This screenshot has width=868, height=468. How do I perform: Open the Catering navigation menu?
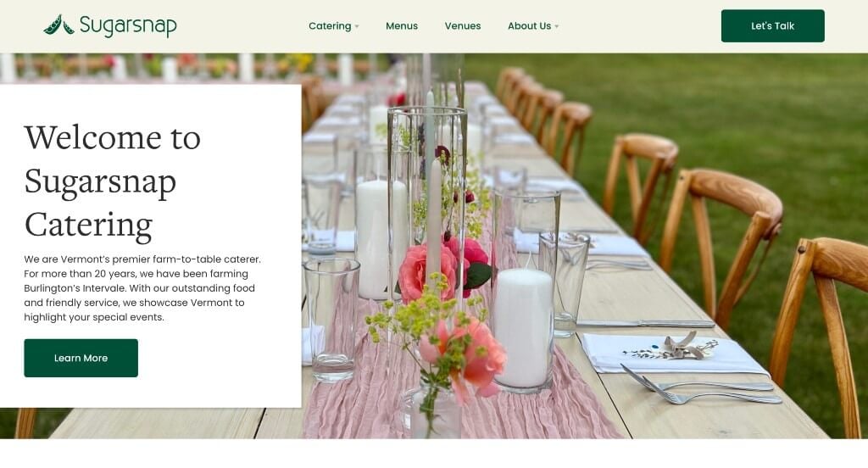[x=330, y=26]
